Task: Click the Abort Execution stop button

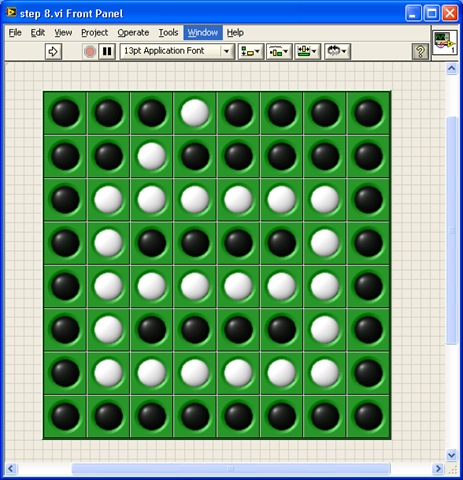Action: pyautogui.click(x=90, y=52)
